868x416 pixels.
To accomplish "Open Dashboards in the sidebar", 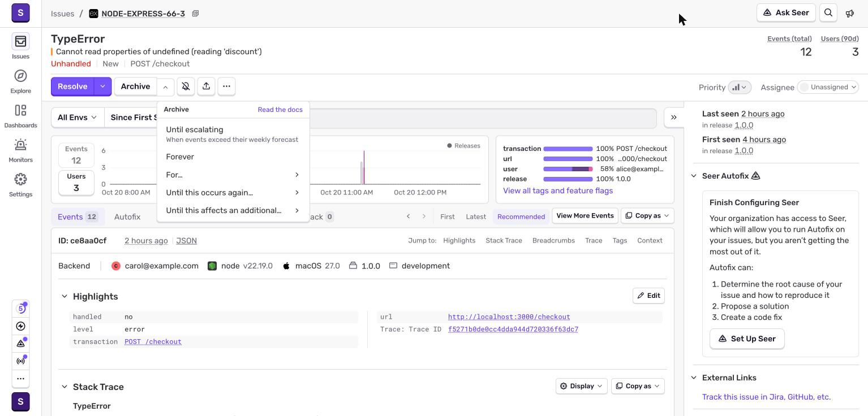I will pyautogui.click(x=20, y=115).
